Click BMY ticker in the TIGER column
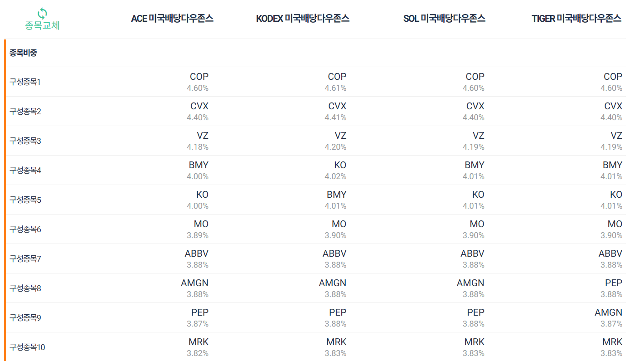Screen dimensions: 644x361 [612, 165]
